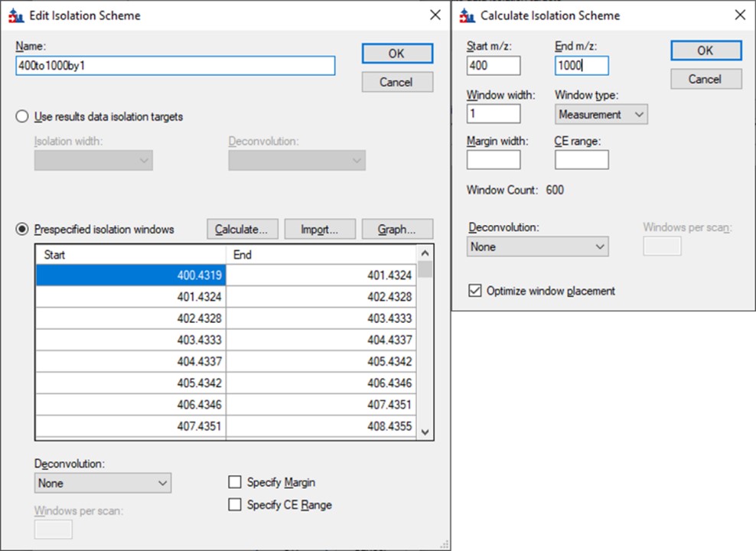Click the End column header
The image size is (756, 551).
(x=321, y=255)
